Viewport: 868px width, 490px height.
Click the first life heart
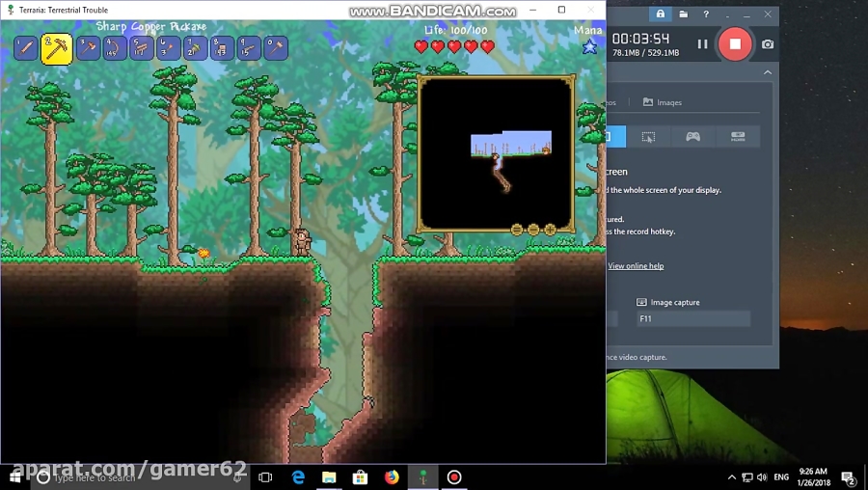coord(421,46)
